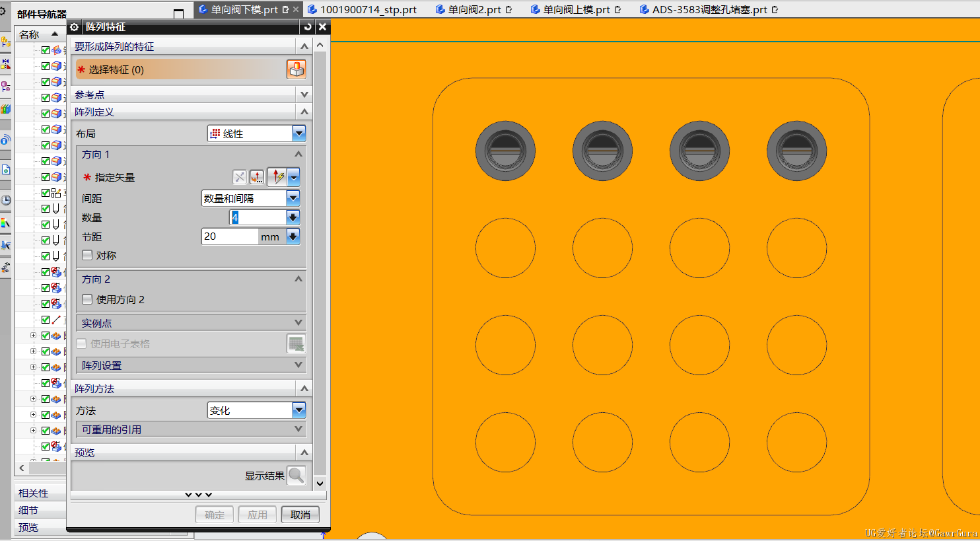Enable the 对称 checkbox
The width and height of the screenshot is (980, 541).
coord(87,255)
